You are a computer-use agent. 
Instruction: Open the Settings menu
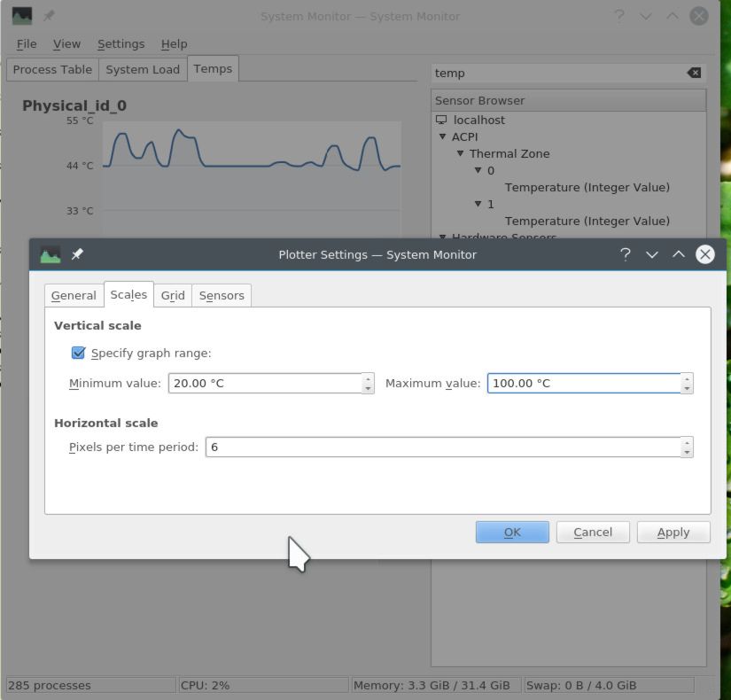[121, 43]
